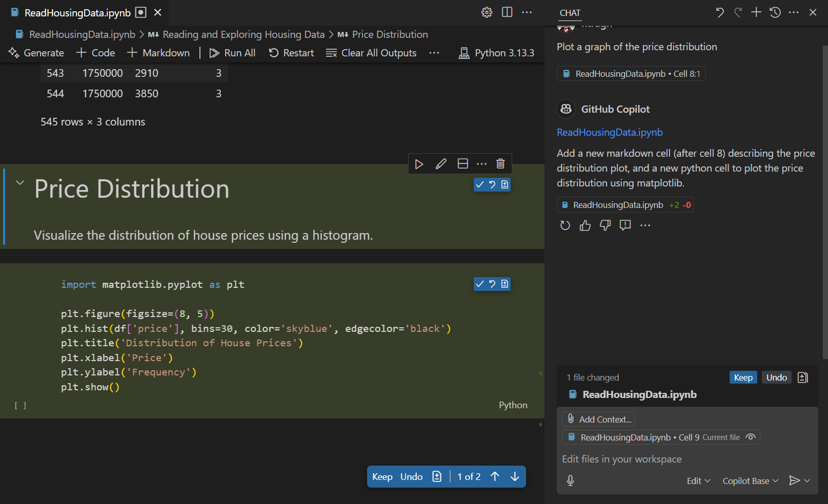Toggle visibility of Cell 9 context
Screen dimensions: 828x504
pos(751,437)
